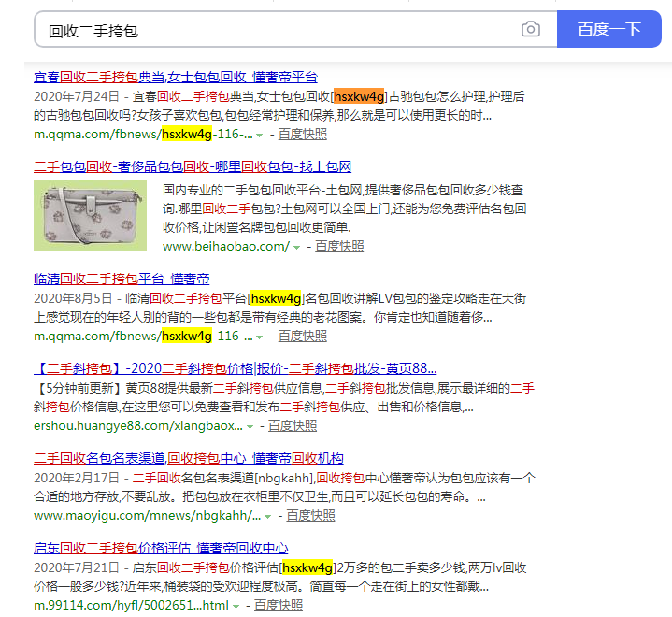Focus the search box containing 回收二手挎包
The height and width of the screenshot is (617, 672).
click(295, 29)
